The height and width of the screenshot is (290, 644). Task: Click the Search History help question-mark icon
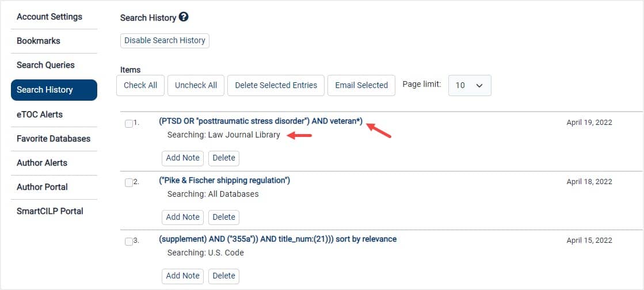click(x=184, y=17)
